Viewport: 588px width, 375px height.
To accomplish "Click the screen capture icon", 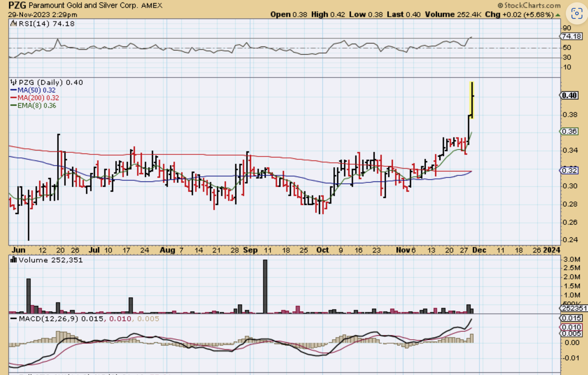I will point(577,14).
